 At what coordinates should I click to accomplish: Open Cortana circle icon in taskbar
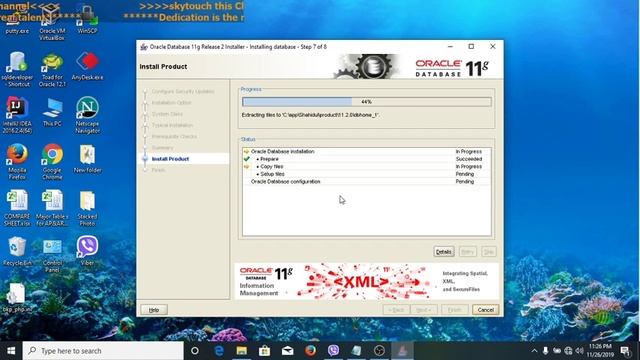(x=195, y=351)
